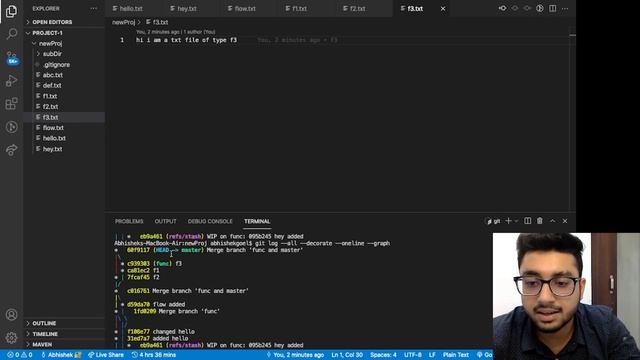Expand OUTLINE section
Image resolution: width=640 pixels, height=360 pixels.
point(64,323)
